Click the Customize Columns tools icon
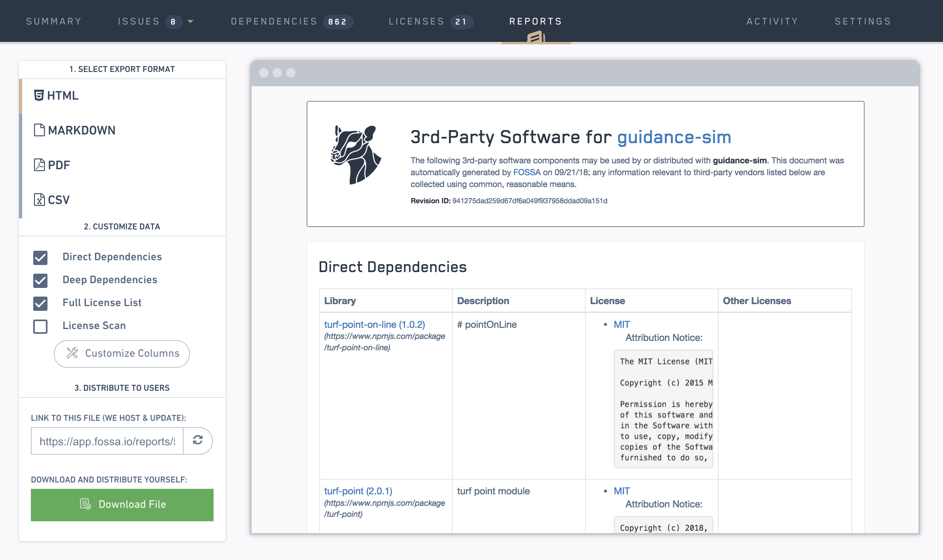The height and width of the screenshot is (560, 943). coord(72,353)
